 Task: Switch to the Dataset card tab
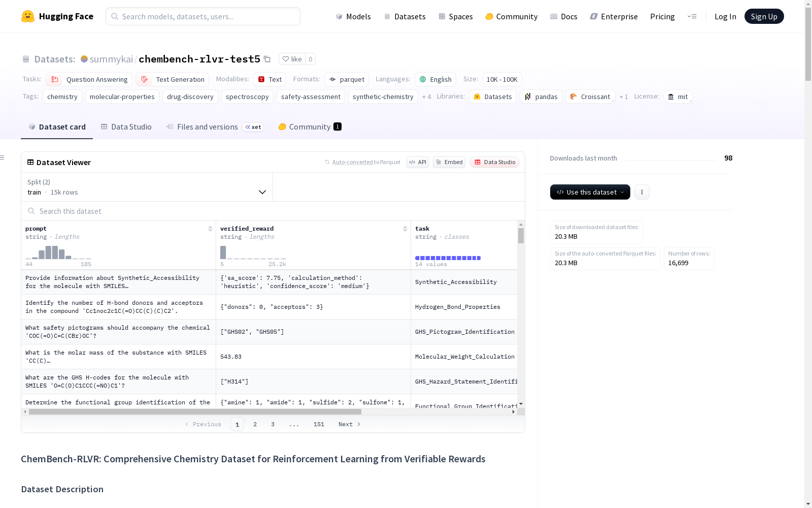tap(57, 127)
